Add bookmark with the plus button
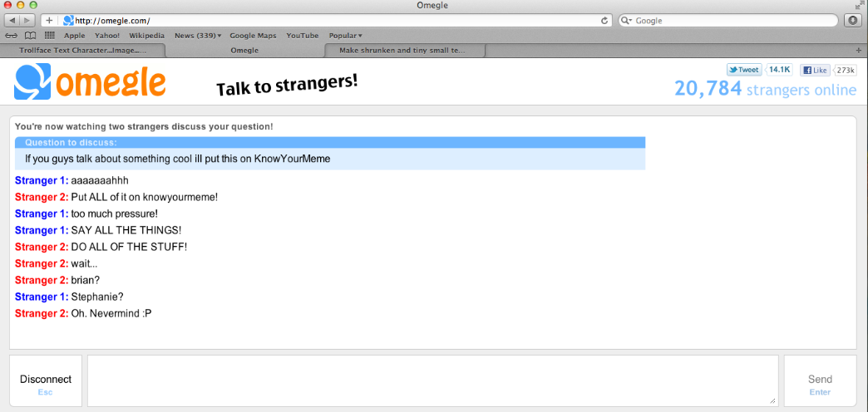 (x=49, y=20)
